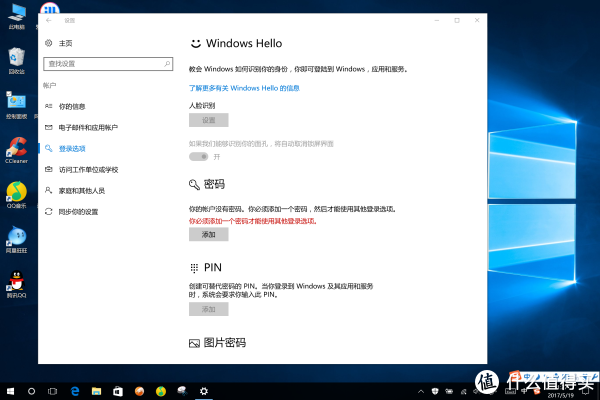Launch Edge browser from the taskbar
600x400 pixels.
click(75, 391)
